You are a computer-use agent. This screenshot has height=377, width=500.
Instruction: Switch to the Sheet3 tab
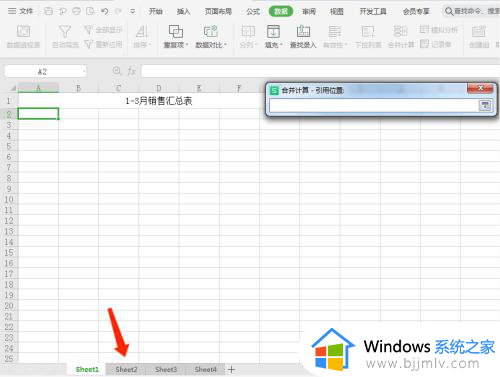(166, 369)
